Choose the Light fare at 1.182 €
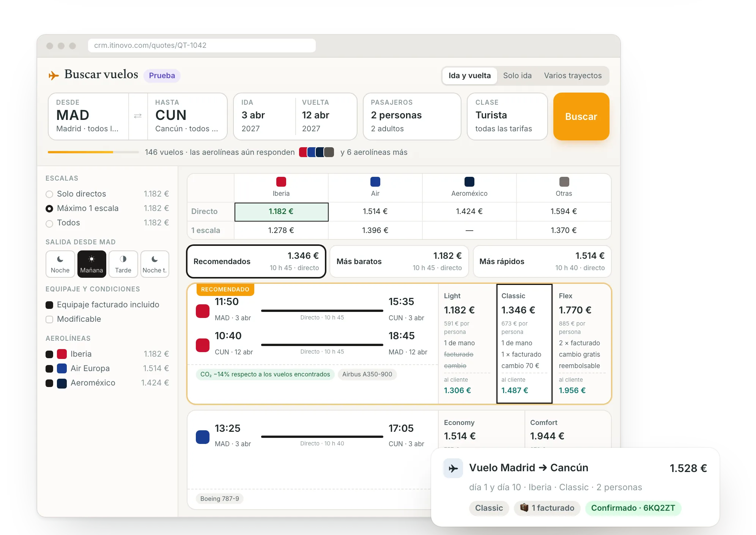The image size is (756, 535). 467,344
